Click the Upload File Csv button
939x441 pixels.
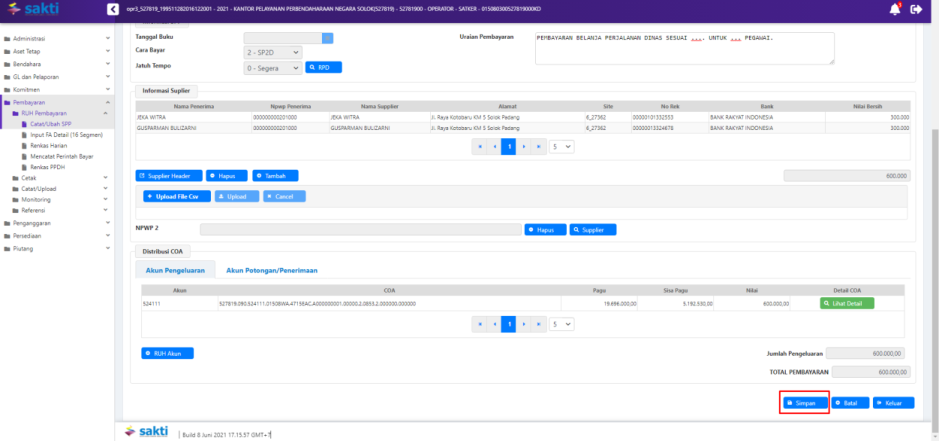pos(176,196)
